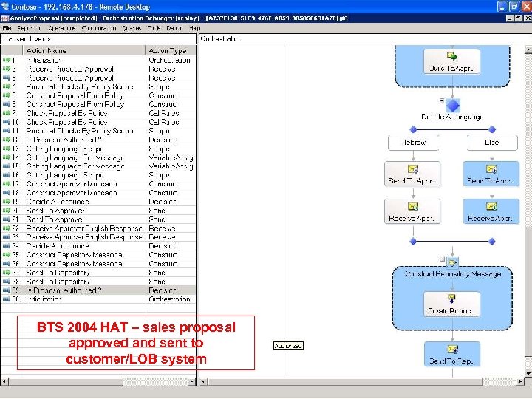Select event 6 Construct Proposal From Policy

[x=98, y=104]
